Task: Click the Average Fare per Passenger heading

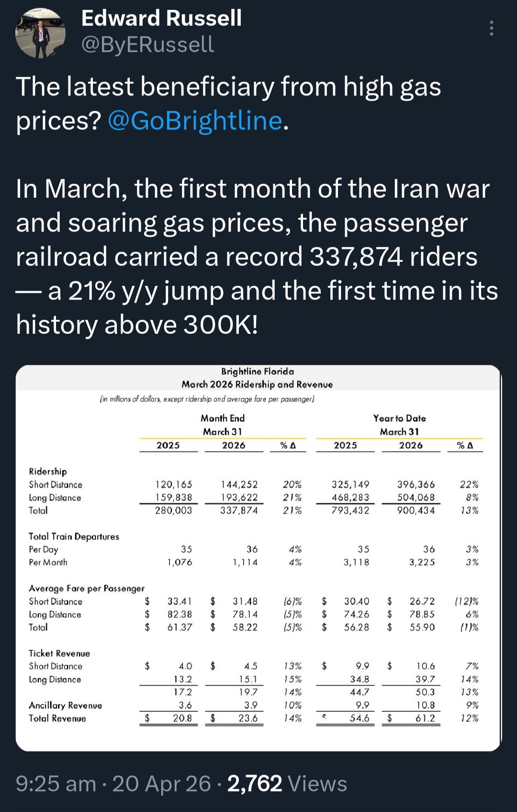Action: (x=86, y=588)
